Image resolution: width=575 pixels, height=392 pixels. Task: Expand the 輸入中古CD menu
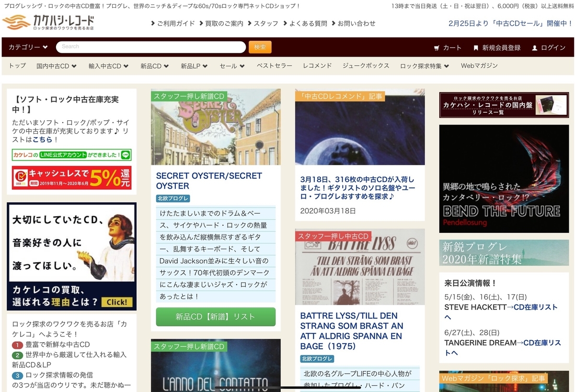[109, 66]
